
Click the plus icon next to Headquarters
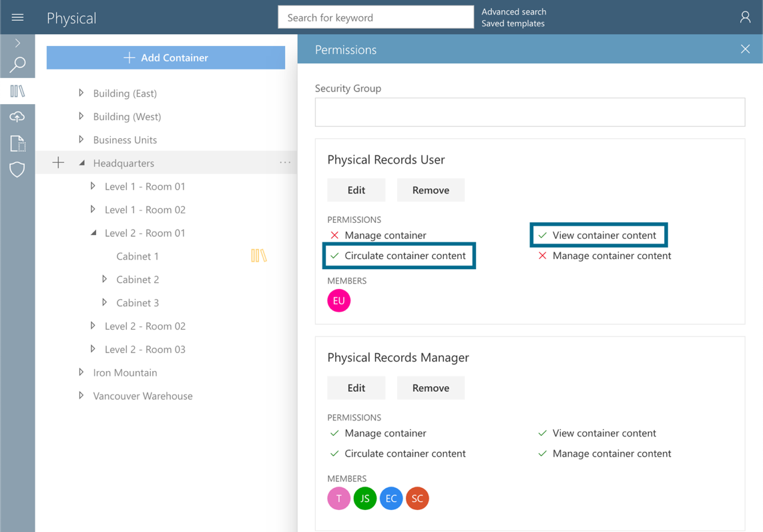tap(58, 162)
